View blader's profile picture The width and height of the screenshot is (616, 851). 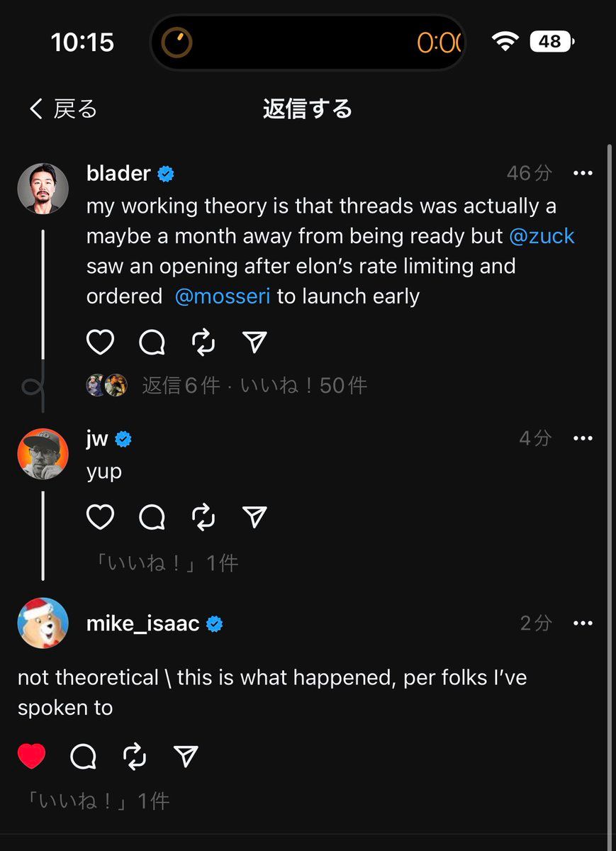[x=43, y=188]
